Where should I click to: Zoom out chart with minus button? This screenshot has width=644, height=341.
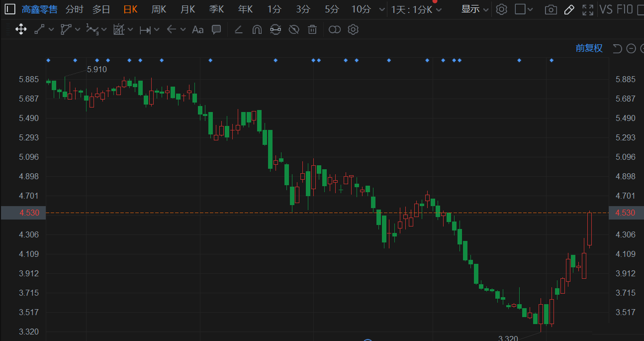tap(631, 48)
